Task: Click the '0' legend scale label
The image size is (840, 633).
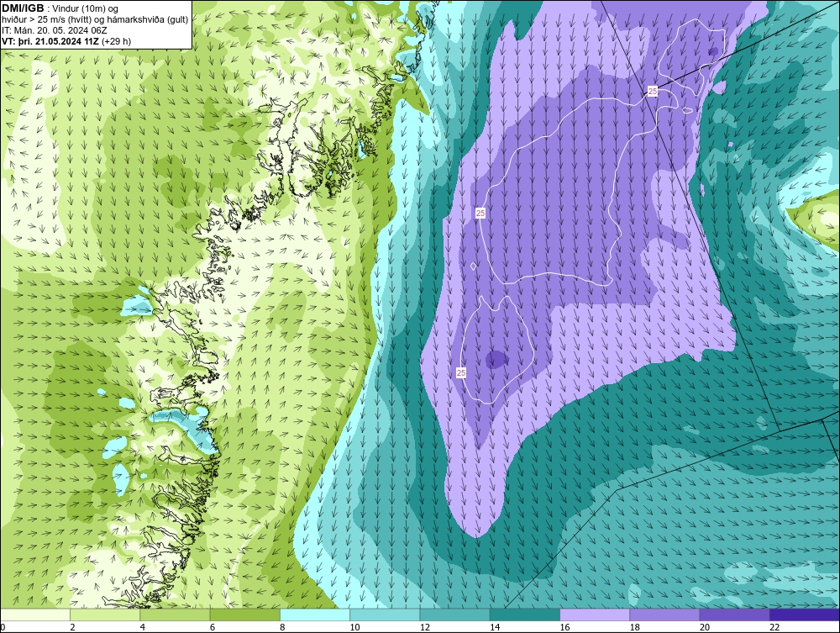Action: (x=3, y=628)
